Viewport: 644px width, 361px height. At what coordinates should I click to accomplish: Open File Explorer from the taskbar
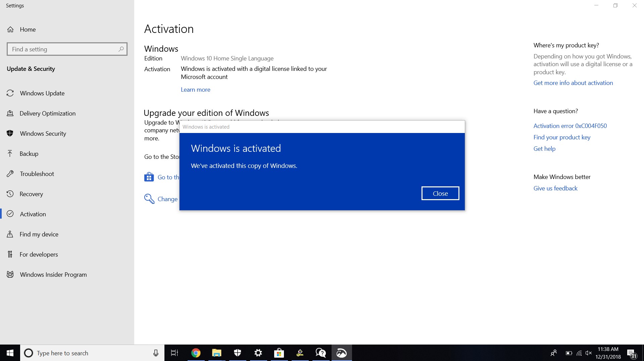217,353
